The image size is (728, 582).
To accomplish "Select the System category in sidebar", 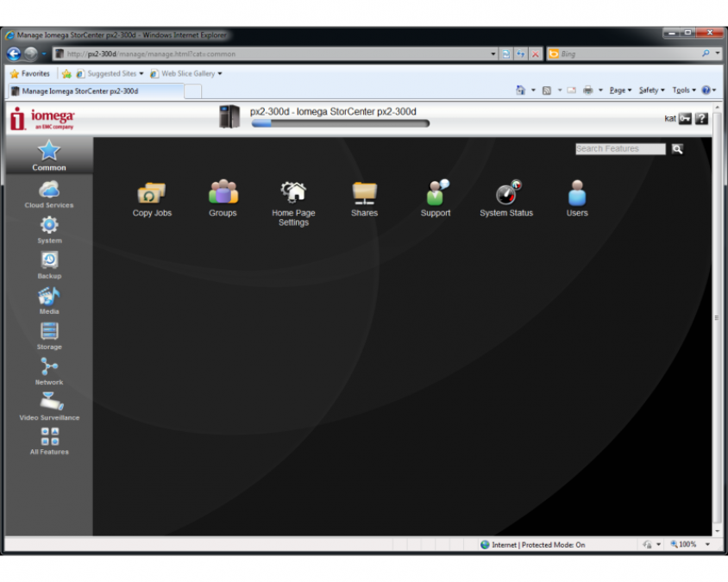I will click(x=49, y=229).
